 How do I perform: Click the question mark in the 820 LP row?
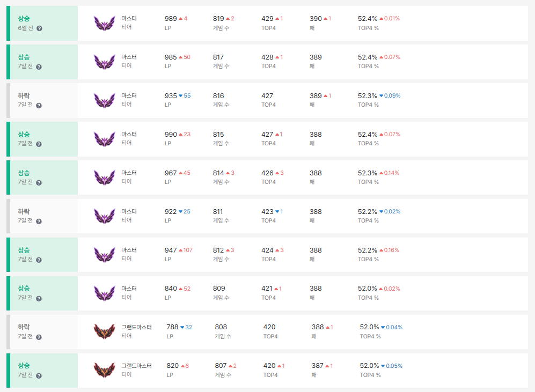click(39, 376)
